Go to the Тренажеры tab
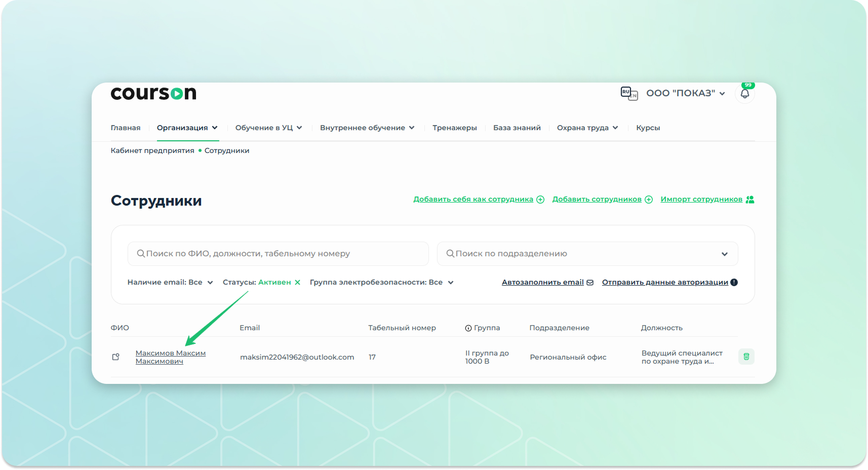868x470 pixels. [x=454, y=128]
